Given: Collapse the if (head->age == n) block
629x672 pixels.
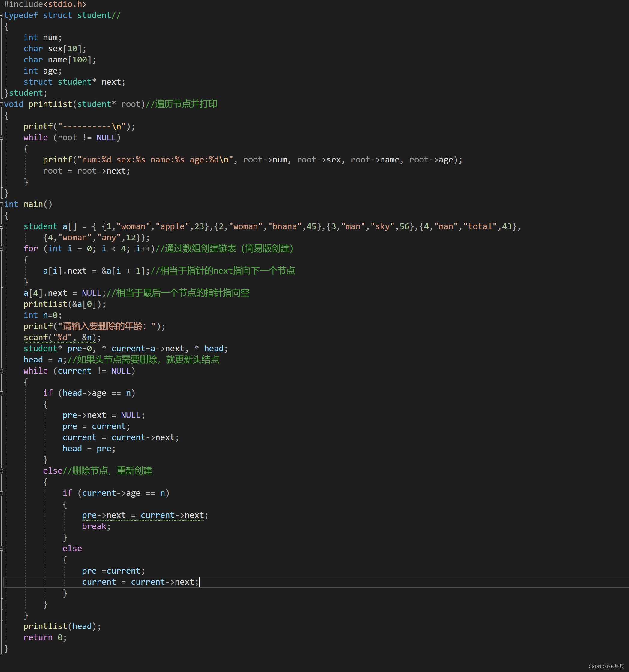Looking at the screenshot, I should click(2, 393).
